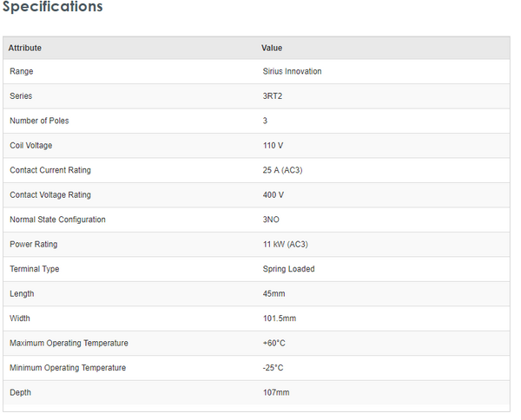Click the Terminal Type label
The width and height of the screenshot is (521, 420).
[x=35, y=269]
